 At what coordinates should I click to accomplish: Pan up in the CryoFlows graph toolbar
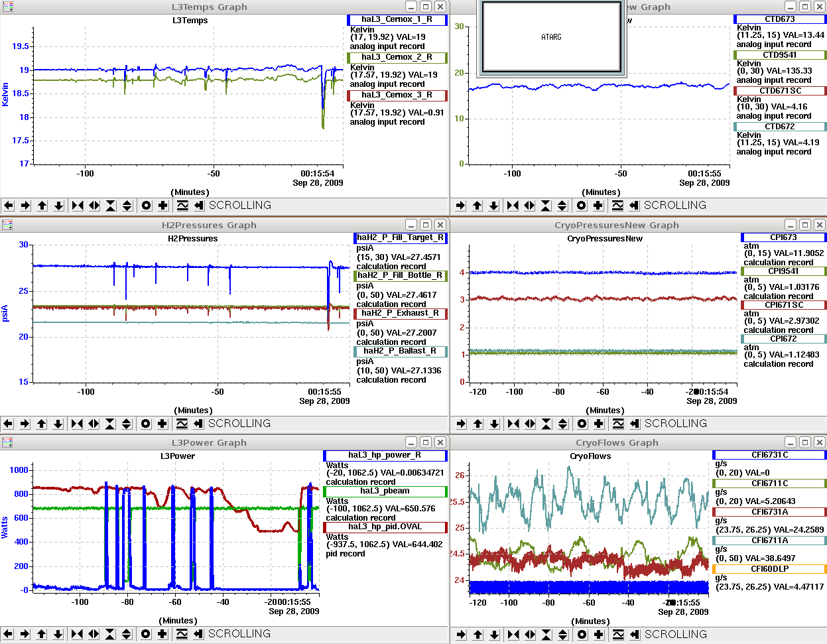[x=477, y=634]
